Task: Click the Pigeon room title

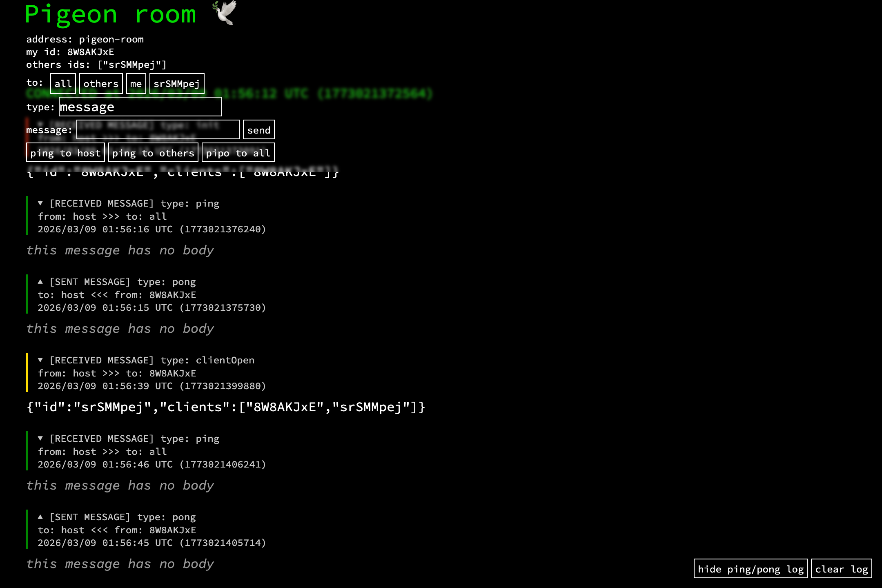Action: pos(111,15)
